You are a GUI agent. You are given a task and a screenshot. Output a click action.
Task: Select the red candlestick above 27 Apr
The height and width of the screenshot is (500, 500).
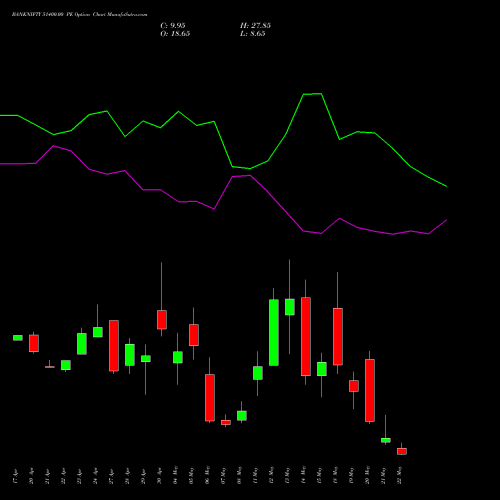(x=114, y=346)
